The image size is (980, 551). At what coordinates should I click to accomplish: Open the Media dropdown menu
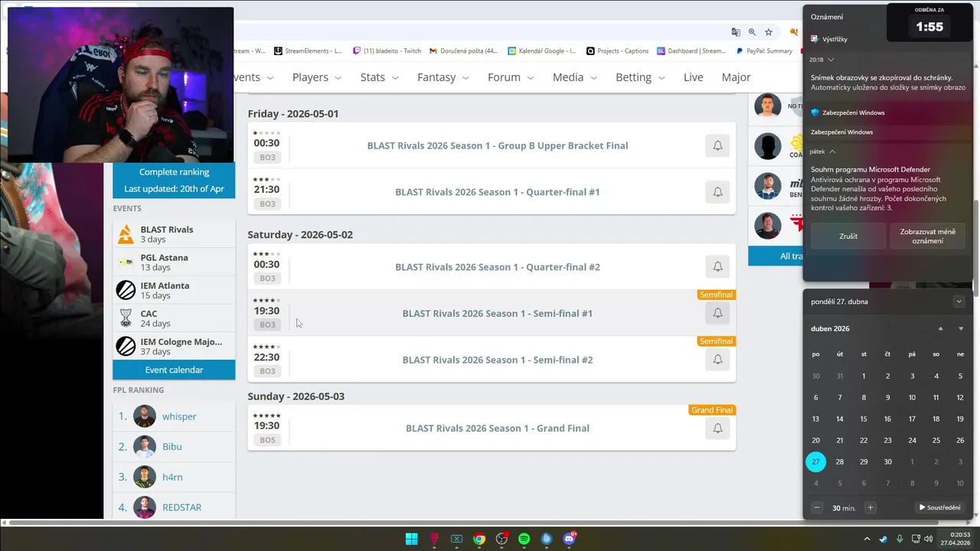click(574, 77)
